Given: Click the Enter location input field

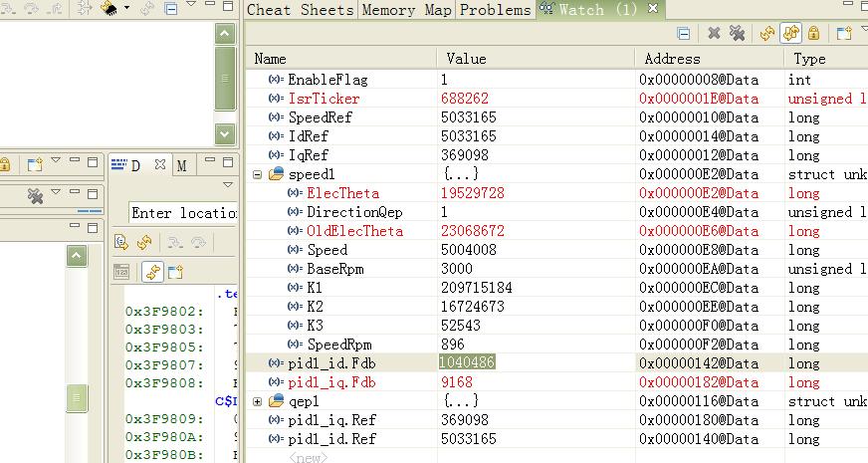Looking at the screenshot, I should point(181,213).
